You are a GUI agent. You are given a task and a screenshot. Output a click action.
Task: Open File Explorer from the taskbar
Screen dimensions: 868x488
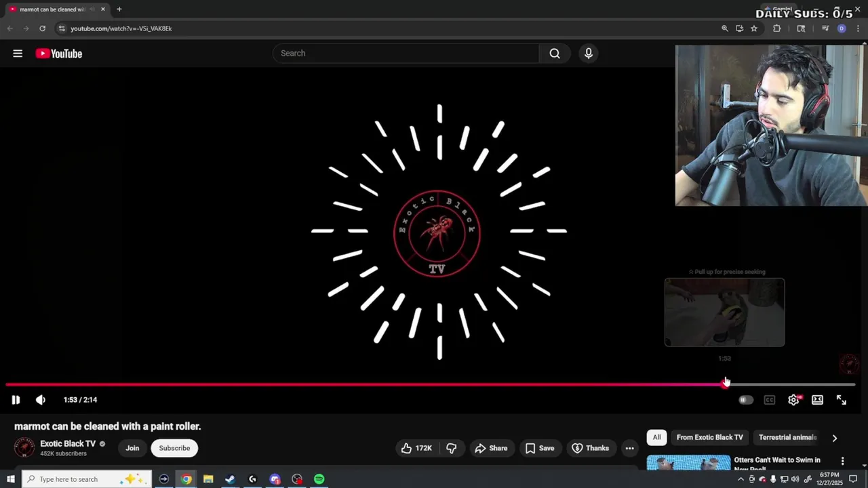point(208,479)
